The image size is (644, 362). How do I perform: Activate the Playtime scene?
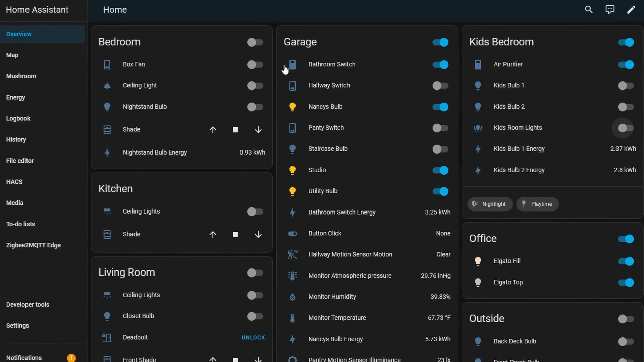[537, 204]
